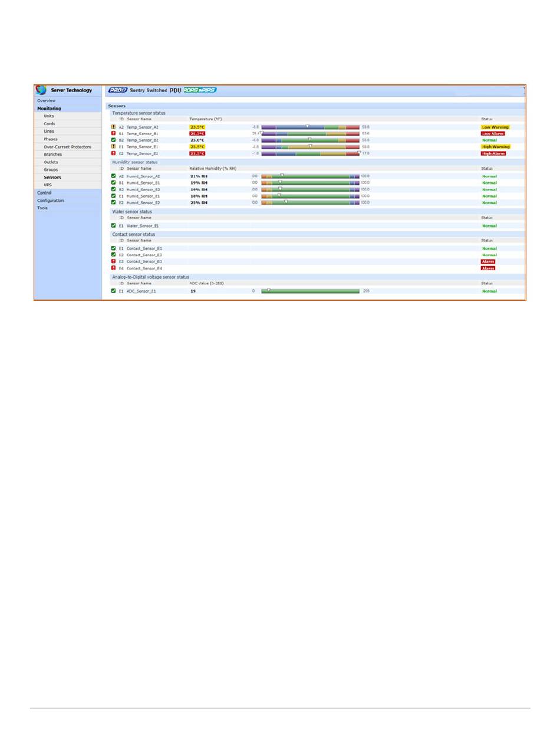560x736 pixels.
Task: Open the Tools section in the sidebar
Action: [42, 208]
